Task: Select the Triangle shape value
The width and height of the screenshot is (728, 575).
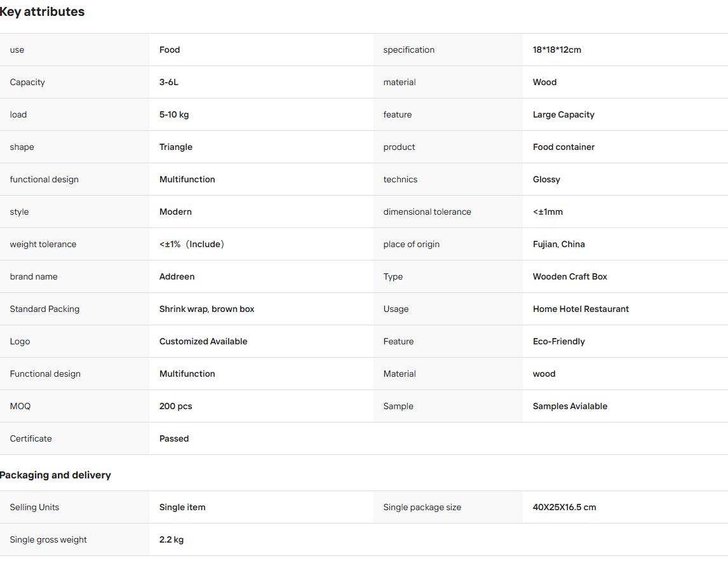Action: pyautogui.click(x=175, y=147)
